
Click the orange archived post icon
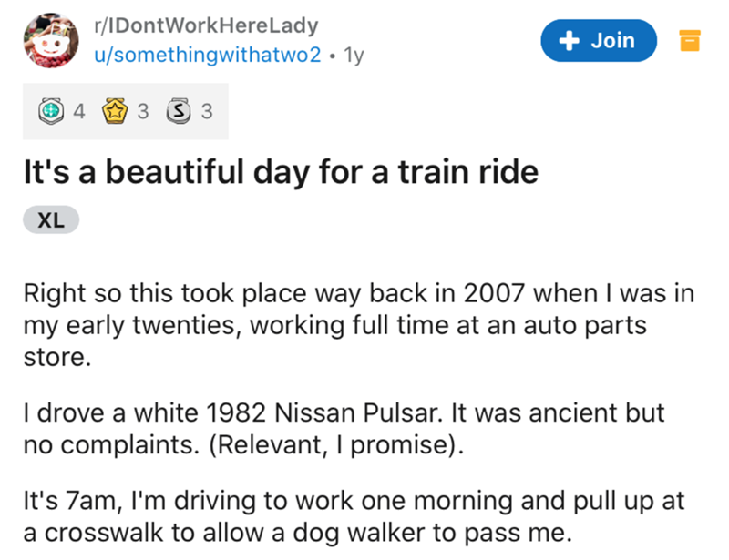690,40
